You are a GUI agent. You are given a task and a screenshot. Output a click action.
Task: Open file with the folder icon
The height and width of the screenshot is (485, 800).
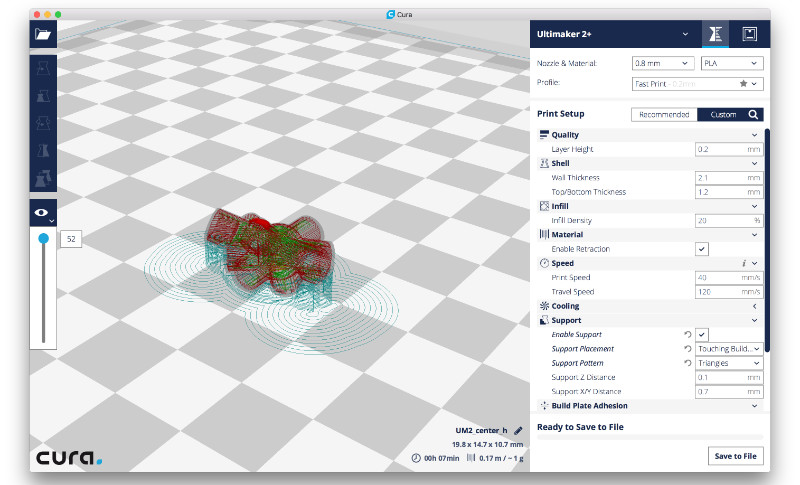pos(43,34)
